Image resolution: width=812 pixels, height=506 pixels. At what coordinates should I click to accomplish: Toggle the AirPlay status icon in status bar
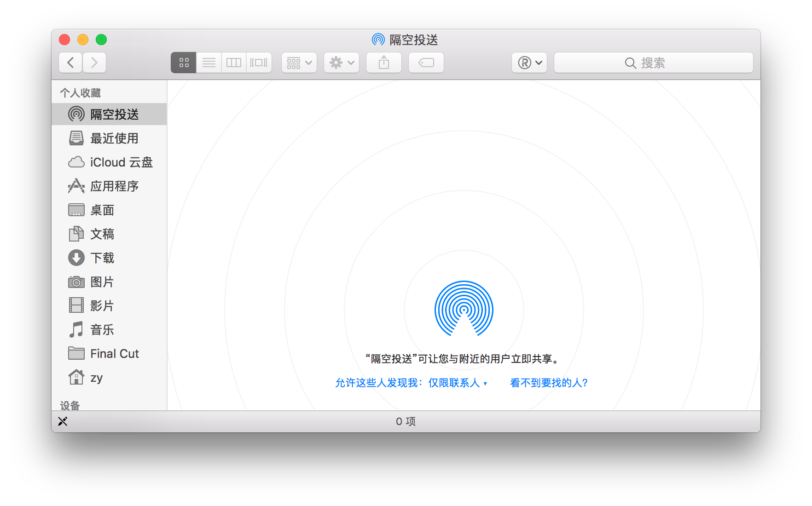63,421
